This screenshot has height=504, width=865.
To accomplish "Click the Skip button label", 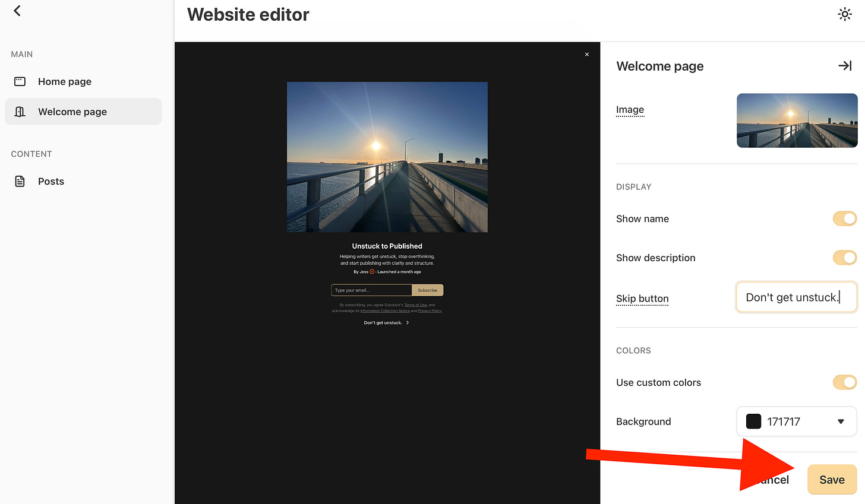I will click(x=642, y=299).
